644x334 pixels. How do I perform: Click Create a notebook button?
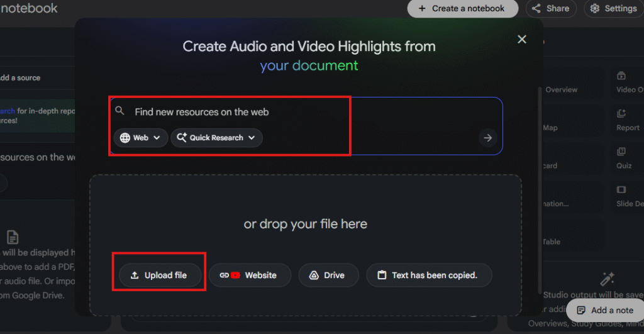[462, 9]
